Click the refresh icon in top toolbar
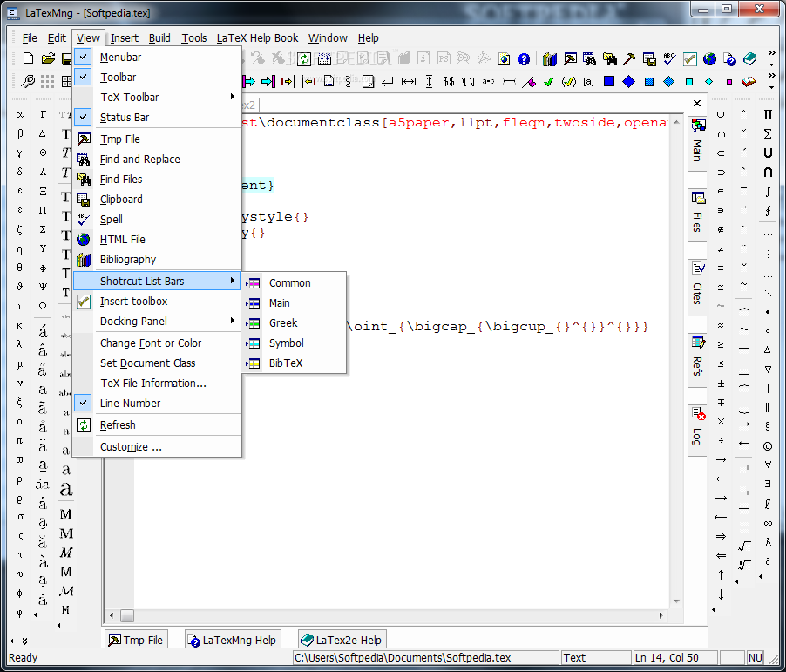786x672 pixels. coord(304,58)
